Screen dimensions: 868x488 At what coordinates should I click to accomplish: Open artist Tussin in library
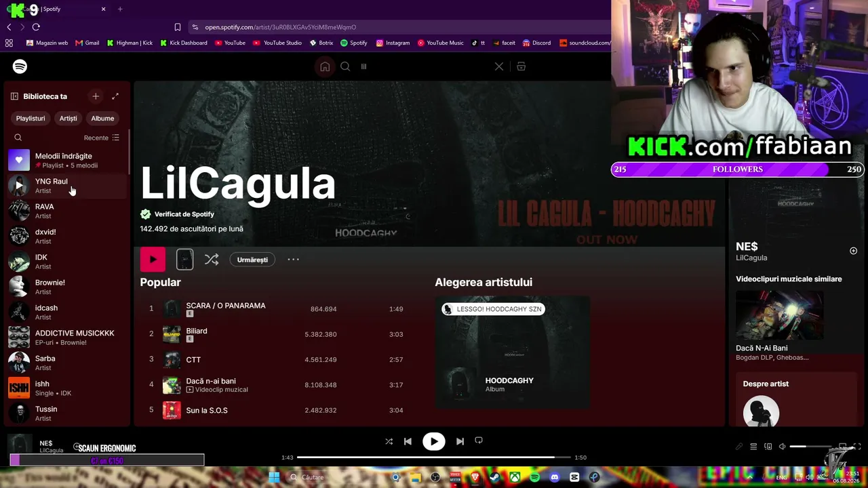(x=66, y=413)
